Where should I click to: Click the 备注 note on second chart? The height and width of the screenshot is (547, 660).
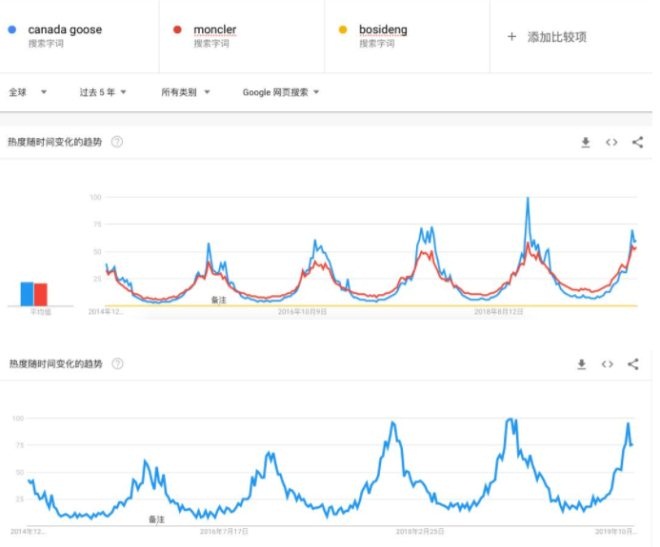(157, 520)
